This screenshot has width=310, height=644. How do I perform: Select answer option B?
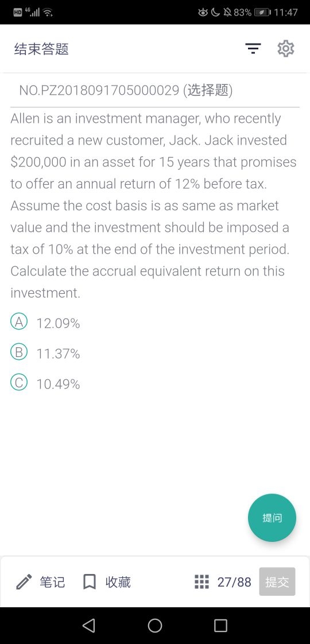pyautogui.click(x=19, y=352)
